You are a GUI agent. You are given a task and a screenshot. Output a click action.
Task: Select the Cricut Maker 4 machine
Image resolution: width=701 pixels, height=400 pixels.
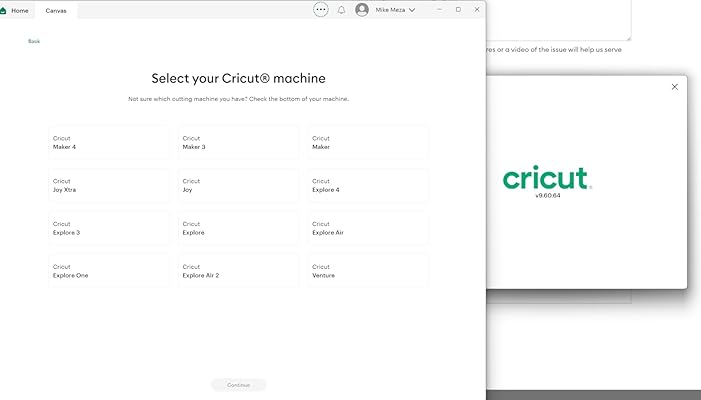click(x=109, y=143)
